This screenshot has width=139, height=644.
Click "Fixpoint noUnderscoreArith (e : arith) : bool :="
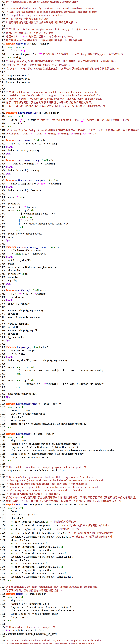[x=33, y=404]
